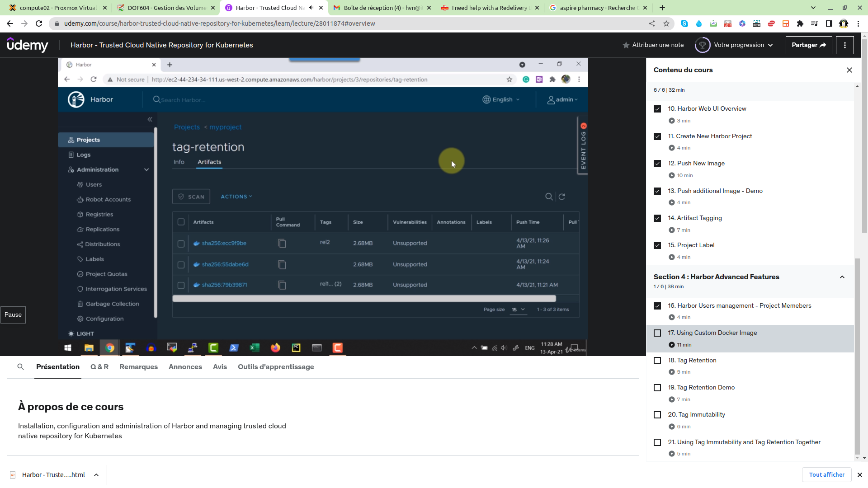
Task: Open the tab search chevron in the tab strip
Action: point(813,8)
